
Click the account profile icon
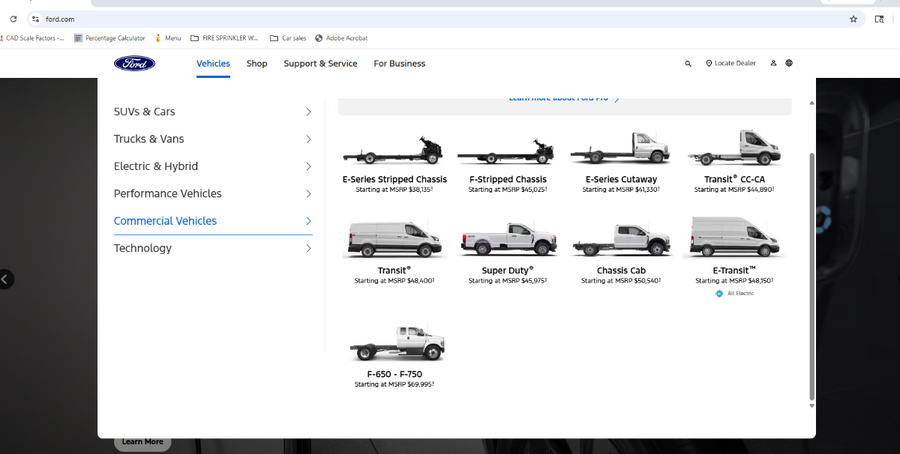coord(773,63)
